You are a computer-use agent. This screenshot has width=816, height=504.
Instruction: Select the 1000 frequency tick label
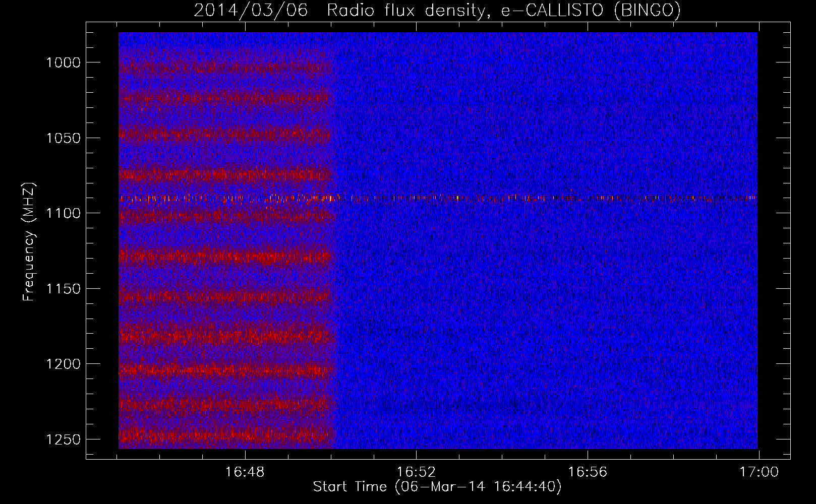click(x=63, y=62)
